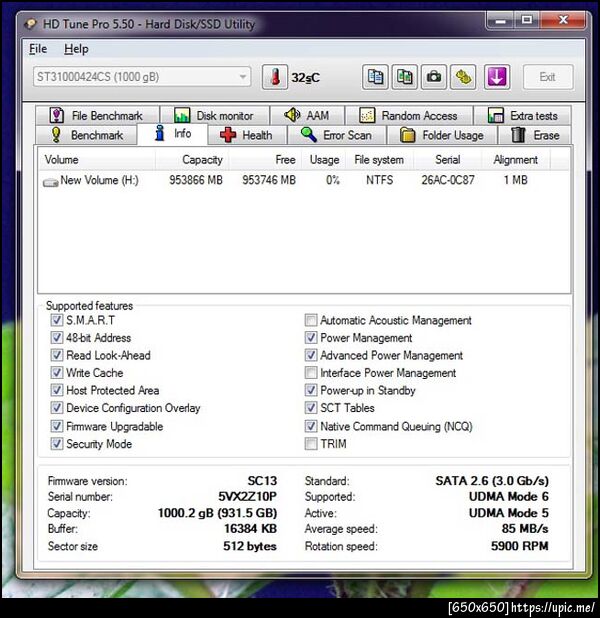Viewport: 600px width, 618px height.
Task: Click the firmware version value SC13
Action: coord(262,481)
